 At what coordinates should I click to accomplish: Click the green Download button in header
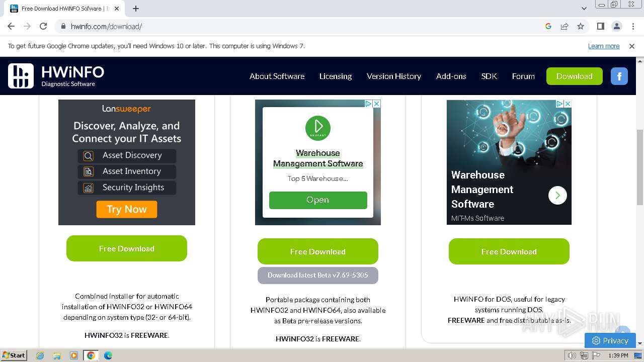click(x=575, y=76)
